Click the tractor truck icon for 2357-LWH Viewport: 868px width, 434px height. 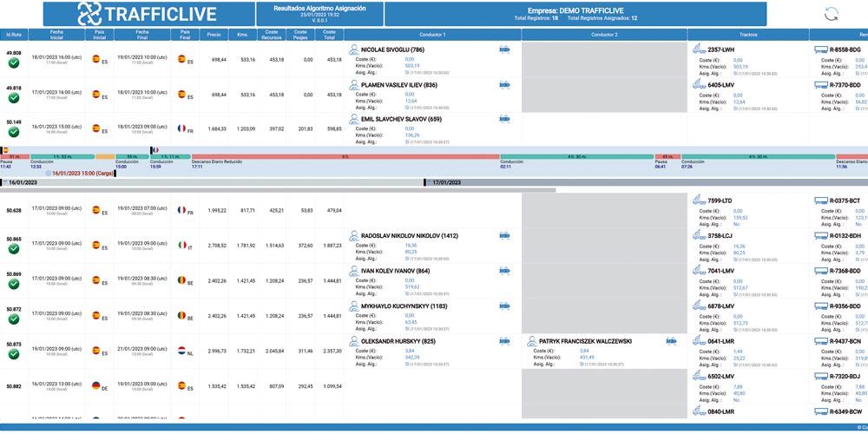(x=699, y=50)
